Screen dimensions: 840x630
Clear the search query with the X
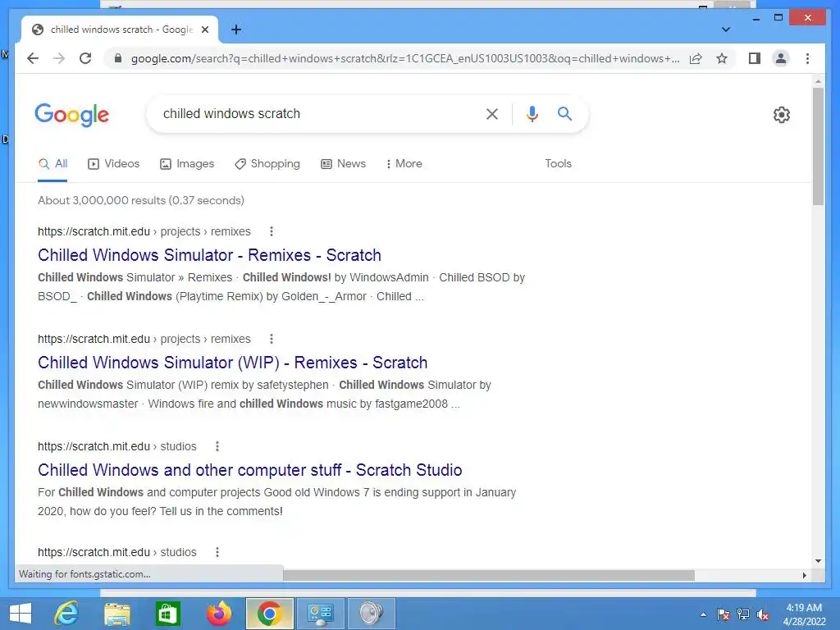[492, 113]
